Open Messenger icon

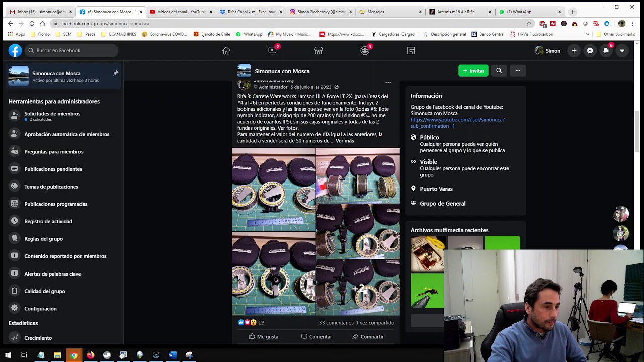click(590, 50)
